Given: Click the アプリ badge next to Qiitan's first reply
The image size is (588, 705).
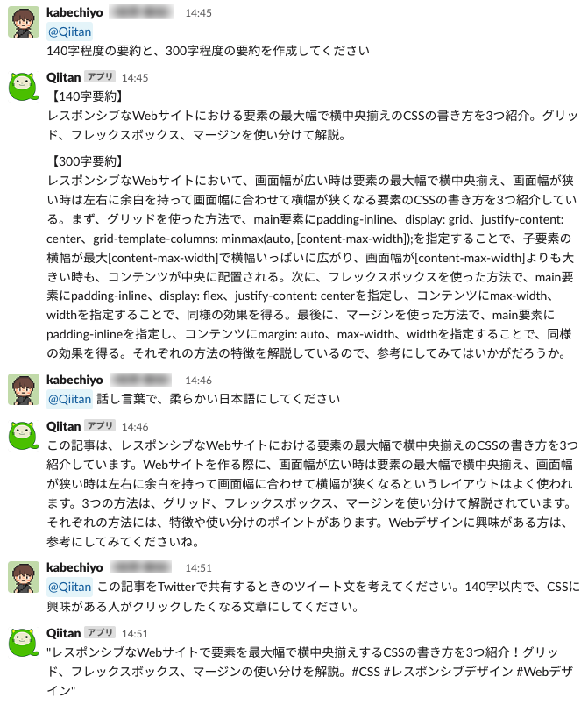Looking at the screenshot, I should [x=101, y=76].
